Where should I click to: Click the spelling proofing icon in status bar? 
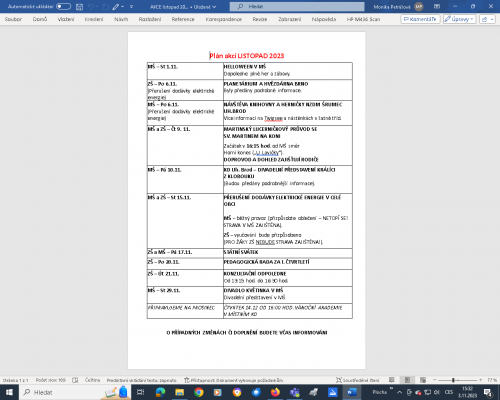tap(75, 380)
